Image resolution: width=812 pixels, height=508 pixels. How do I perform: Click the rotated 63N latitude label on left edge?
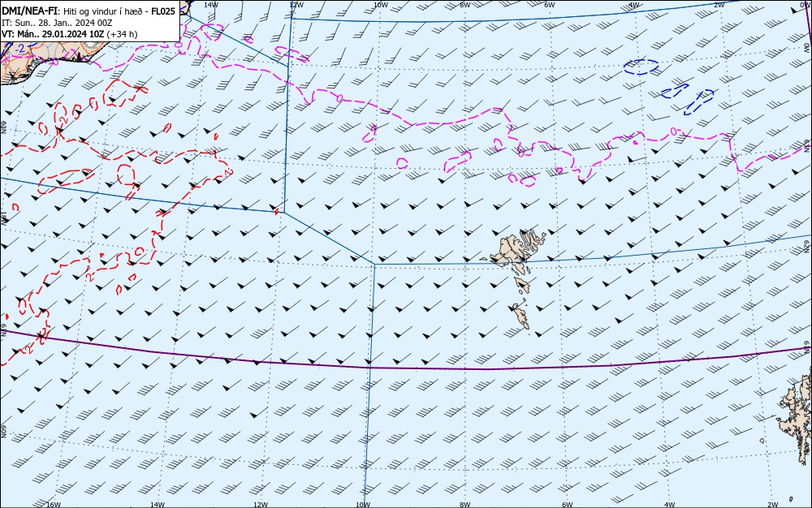(x=3, y=127)
